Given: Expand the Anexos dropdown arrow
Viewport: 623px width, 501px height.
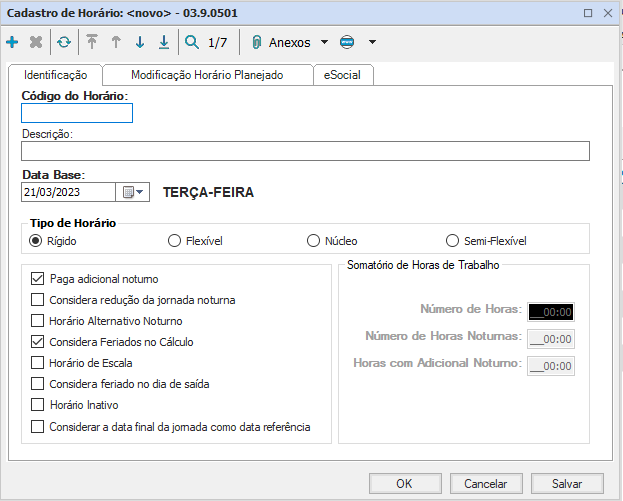Looking at the screenshot, I should (x=323, y=43).
